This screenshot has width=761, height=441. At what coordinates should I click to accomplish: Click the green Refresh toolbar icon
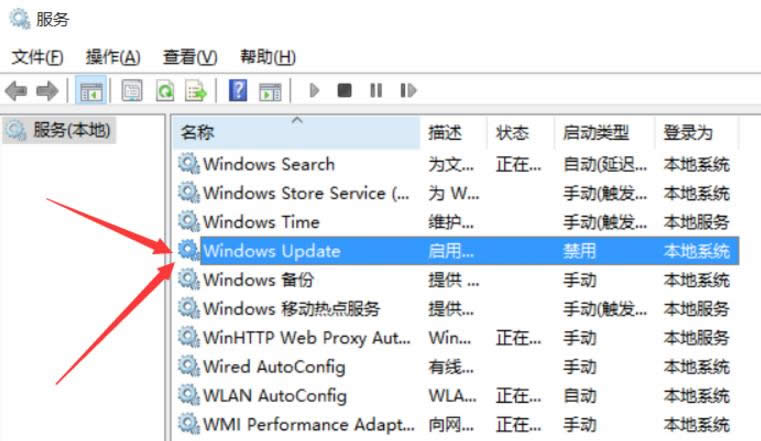(164, 91)
